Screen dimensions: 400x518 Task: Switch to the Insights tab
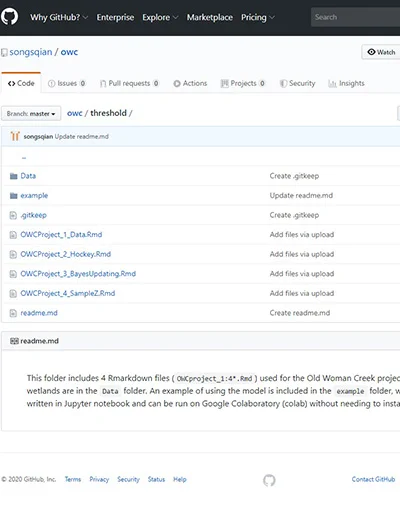coord(346,83)
